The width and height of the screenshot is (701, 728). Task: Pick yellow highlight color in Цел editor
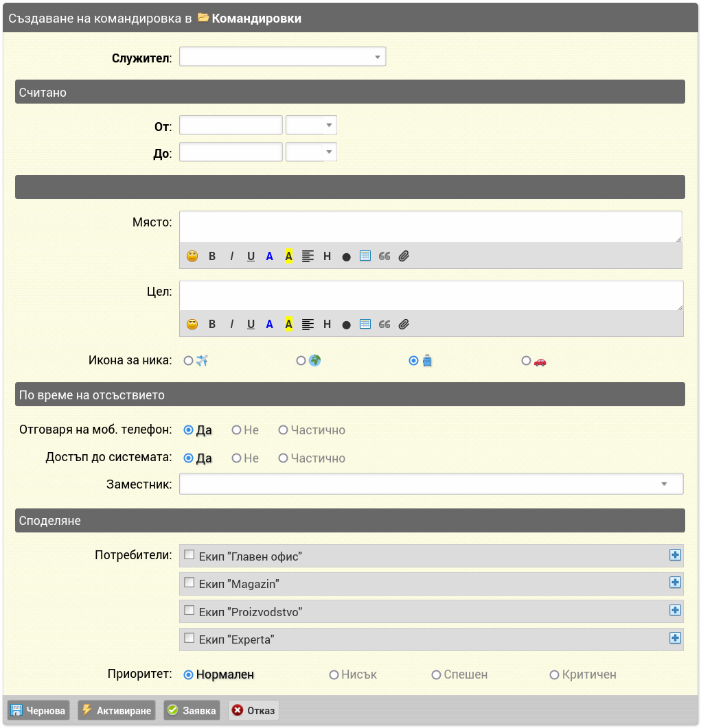288,324
